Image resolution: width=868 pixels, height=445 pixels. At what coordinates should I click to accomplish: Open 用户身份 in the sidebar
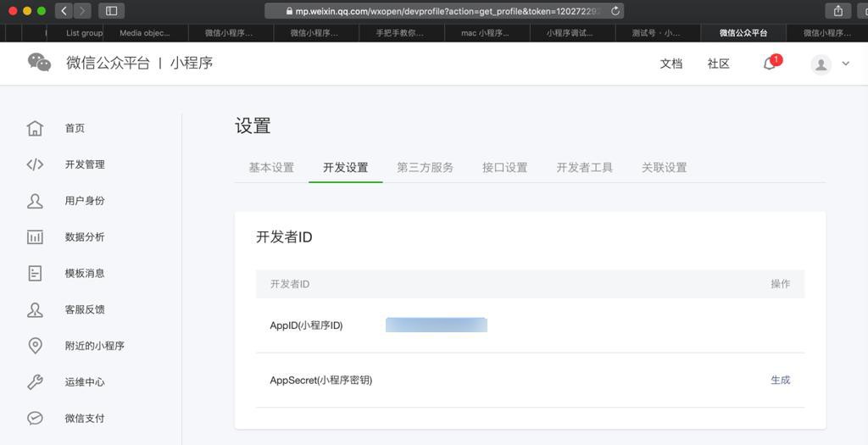pos(85,201)
